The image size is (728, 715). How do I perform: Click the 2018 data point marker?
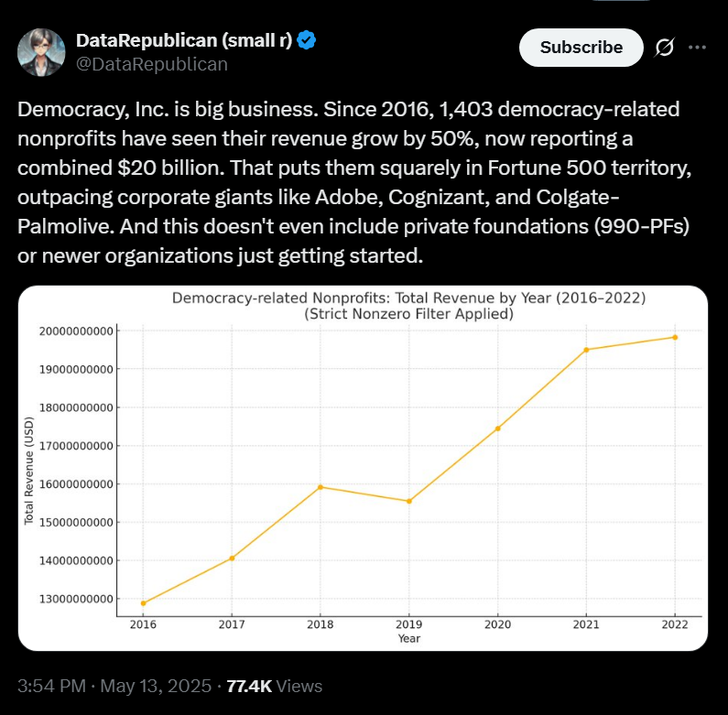pyautogui.click(x=321, y=487)
